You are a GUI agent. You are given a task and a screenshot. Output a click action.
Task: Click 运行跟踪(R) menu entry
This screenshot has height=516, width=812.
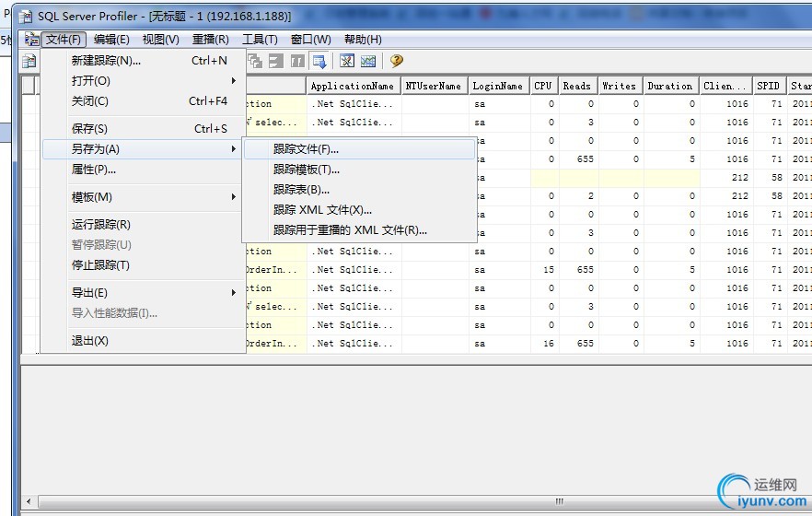click(x=144, y=224)
